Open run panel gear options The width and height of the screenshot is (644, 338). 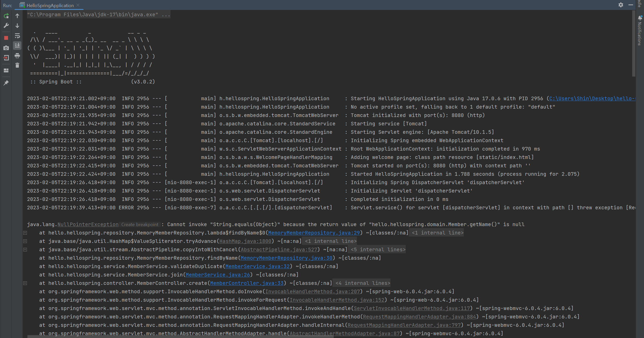pos(621,5)
